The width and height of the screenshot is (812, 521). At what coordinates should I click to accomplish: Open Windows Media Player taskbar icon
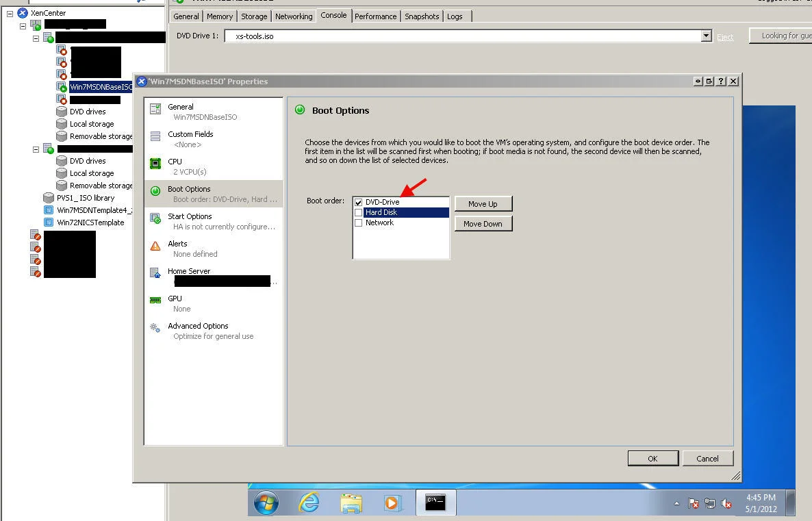point(392,503)
